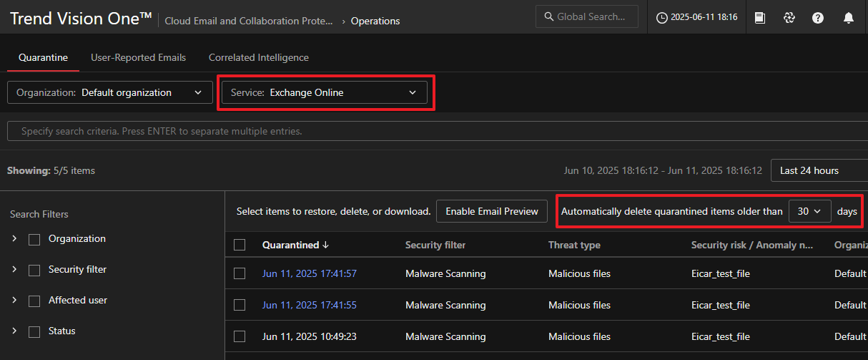Open the Service Exchange Online dropdown
This screenshot has height=360, width=868.
(x=325, y=92)
